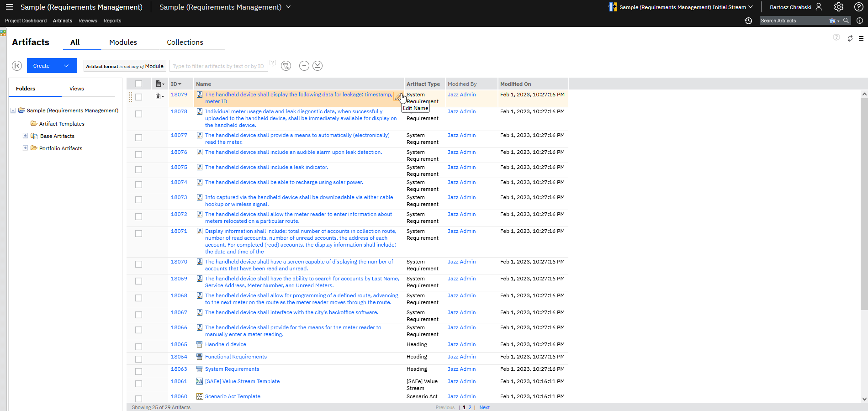Open the hamburger navigation menu
The width and height of the screenshot is (868, 411).
9,7
